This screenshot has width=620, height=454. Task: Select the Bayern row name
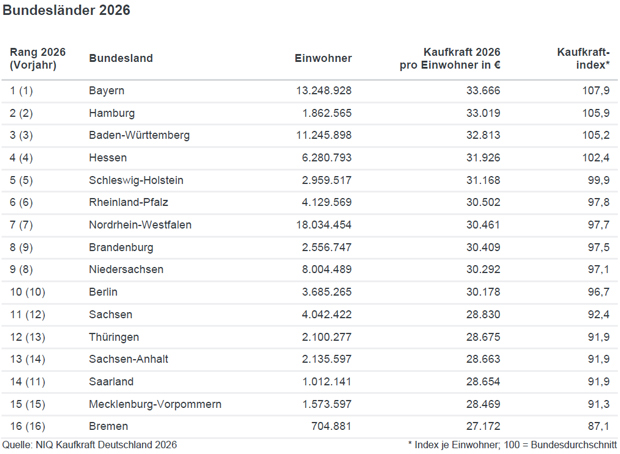tap(107, 90)
